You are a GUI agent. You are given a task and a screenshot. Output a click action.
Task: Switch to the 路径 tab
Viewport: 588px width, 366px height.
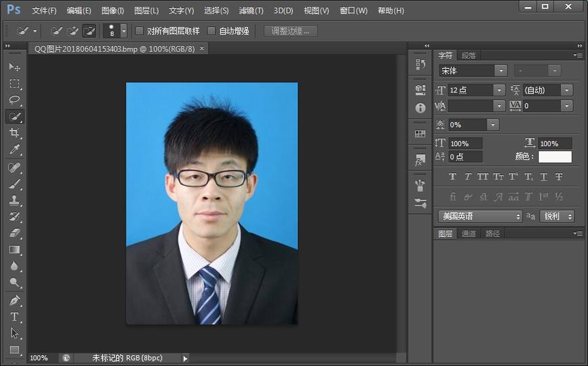point(493,234)
